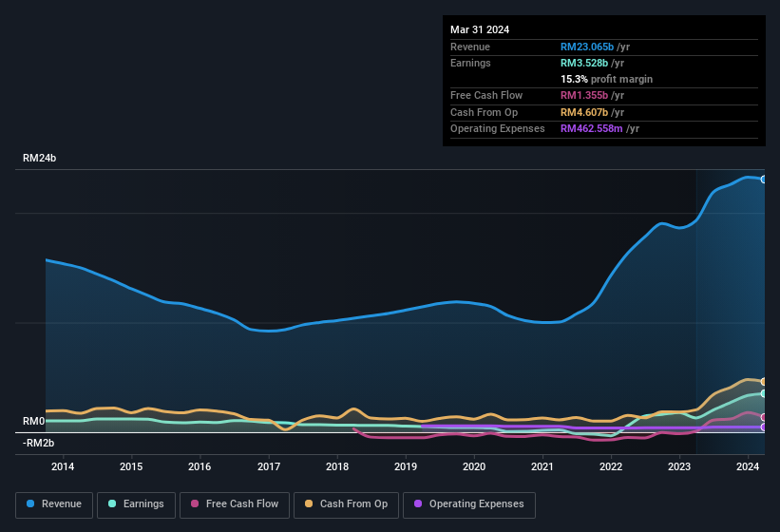The image size is (780, 532).
Task: Toggle the Operating Expenses legend button
Action: 469,504
